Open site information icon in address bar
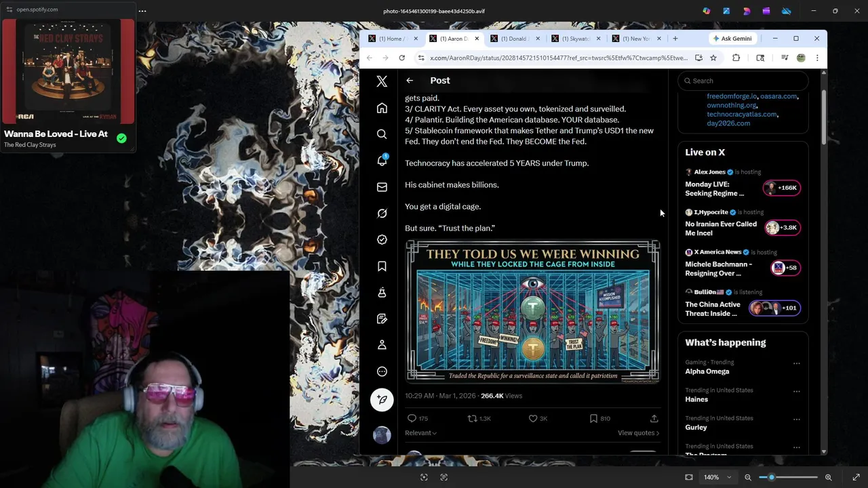The image size is (868, 488). (x=420, y=58)
